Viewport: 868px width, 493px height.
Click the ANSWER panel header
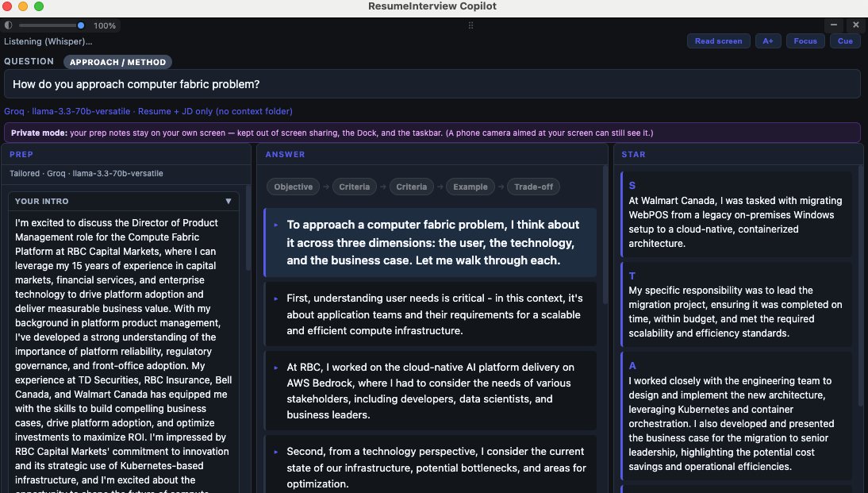pos(432,155)
